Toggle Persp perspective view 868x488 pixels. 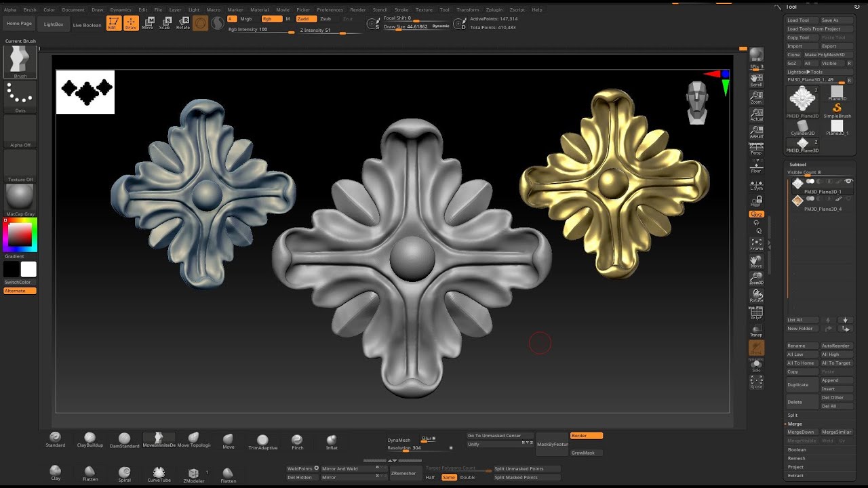point(756,148)
